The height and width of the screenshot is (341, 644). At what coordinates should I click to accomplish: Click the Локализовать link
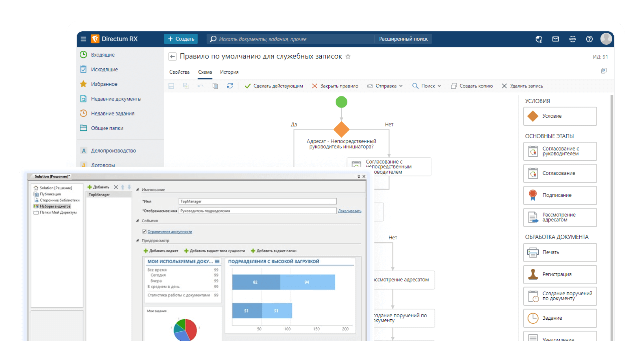pyautogui.click(x=349, y=211)
